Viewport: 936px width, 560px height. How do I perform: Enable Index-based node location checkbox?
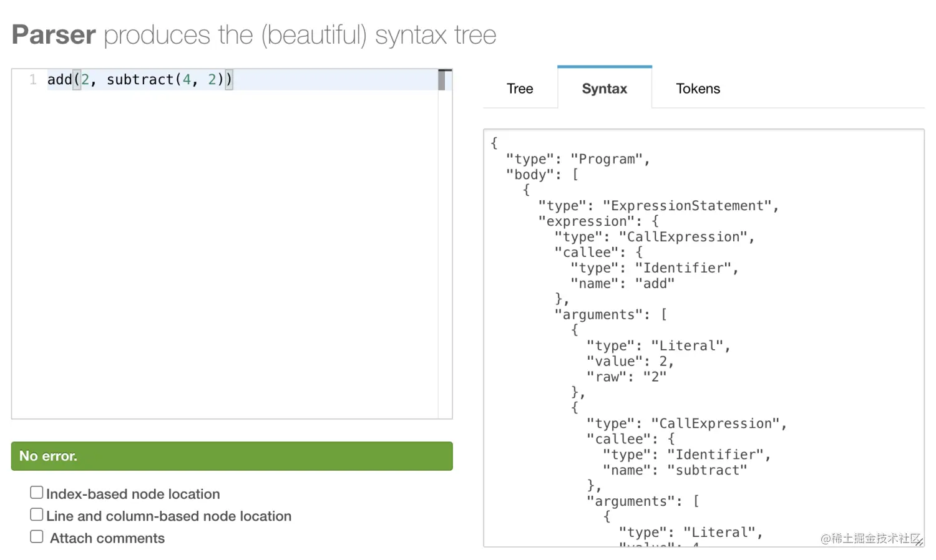(x=37, y=493)
